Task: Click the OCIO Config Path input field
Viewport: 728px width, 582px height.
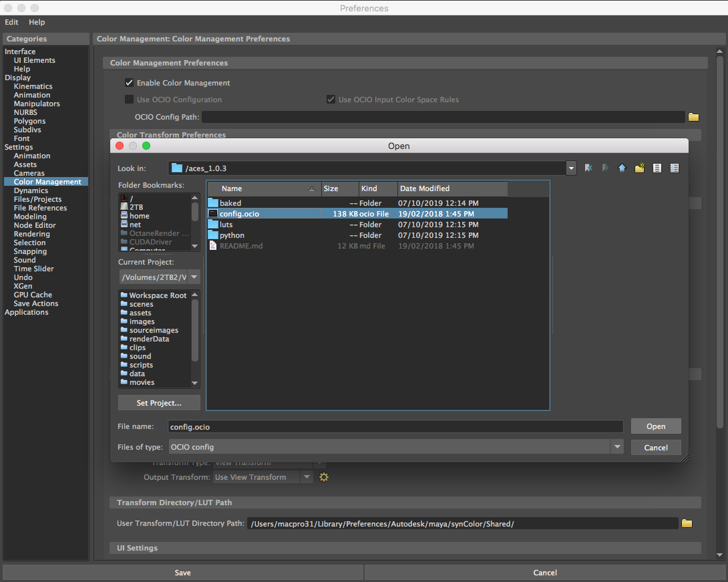Action: 443,117
